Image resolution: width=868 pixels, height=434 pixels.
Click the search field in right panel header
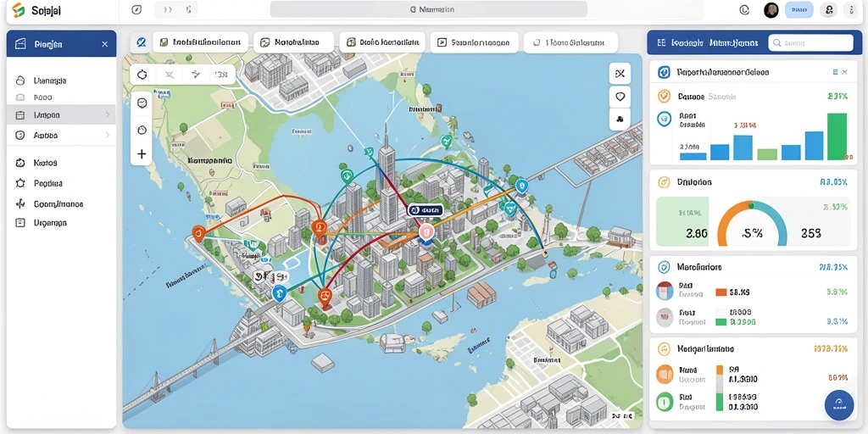[x=811, y=42]
